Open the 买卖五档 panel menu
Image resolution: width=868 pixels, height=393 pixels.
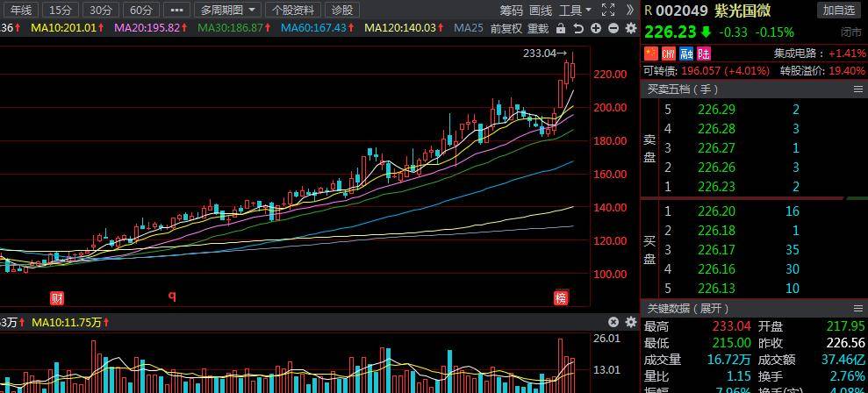858,89
